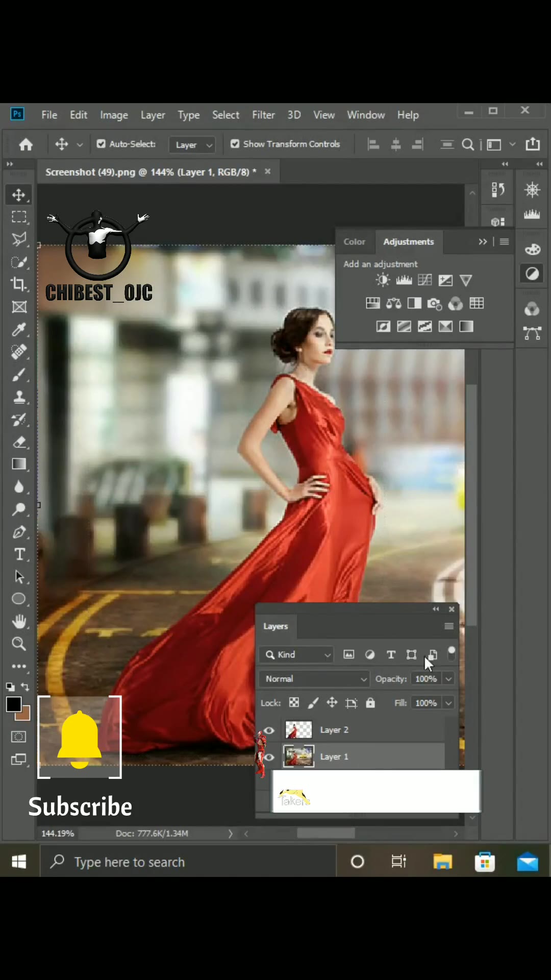Image resolution: width=551 pixels, height=980 pixels.
Task: Open the Kind filter dropdown
Action: 296,654
